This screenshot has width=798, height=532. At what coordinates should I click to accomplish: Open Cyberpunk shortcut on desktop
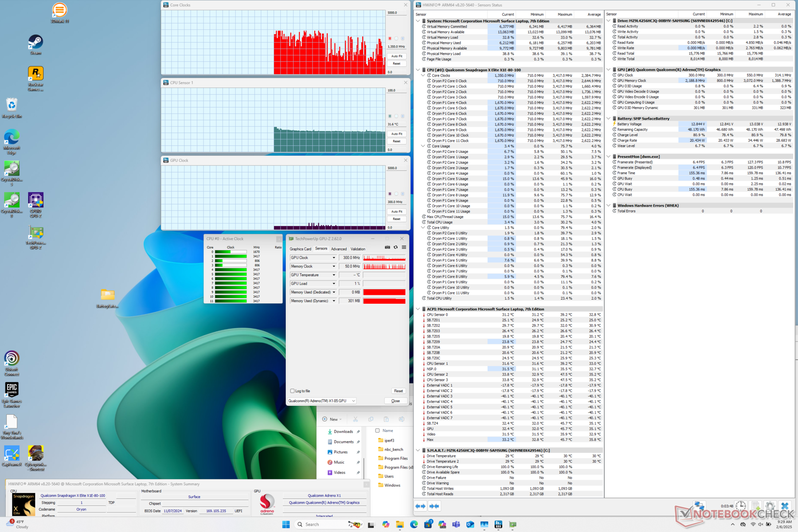point(36,458)
